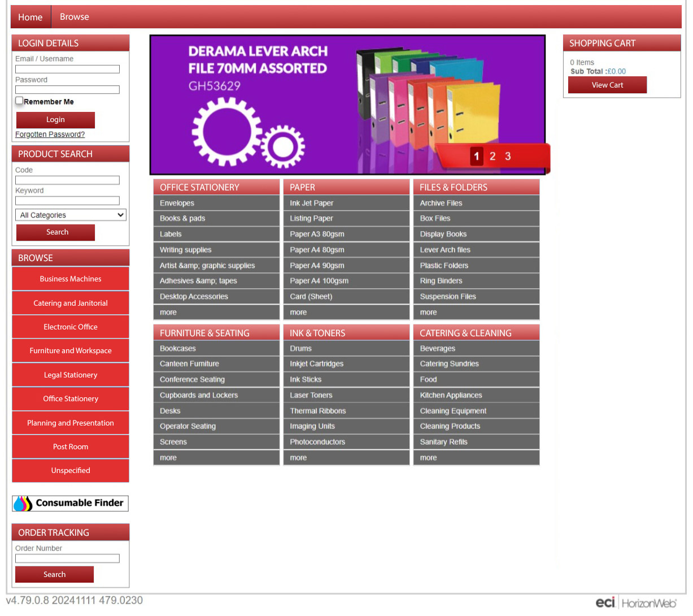Image resolution: width=693 pixels, height=616 pixels.
Task: Open Suspension Files link
Action: (476, 297)
